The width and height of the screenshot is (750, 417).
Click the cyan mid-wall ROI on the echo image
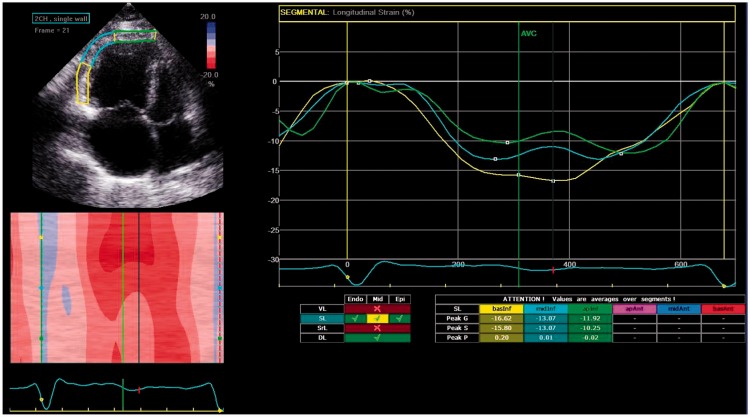click(x=97, y=48)
